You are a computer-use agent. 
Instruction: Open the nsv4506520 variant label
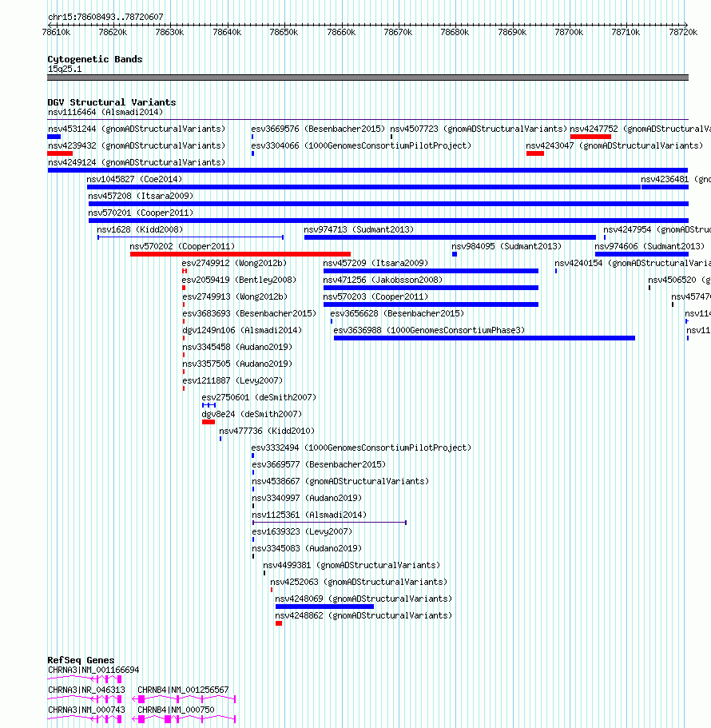click(679, 280)
